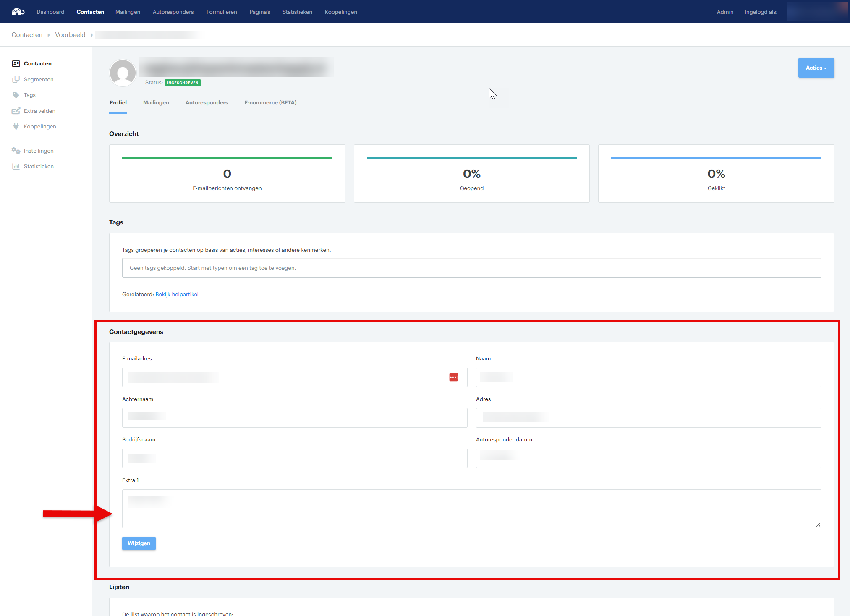Open the Acties dropdown button
The height and width of the screenshot is (616, 850).
(x=816, y=68)
